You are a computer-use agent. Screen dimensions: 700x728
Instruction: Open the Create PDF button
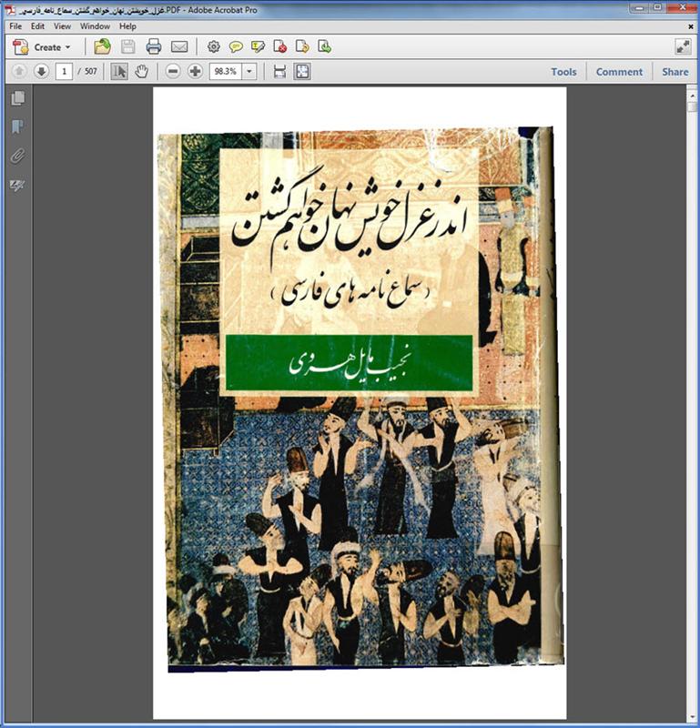tap(41, 47)
